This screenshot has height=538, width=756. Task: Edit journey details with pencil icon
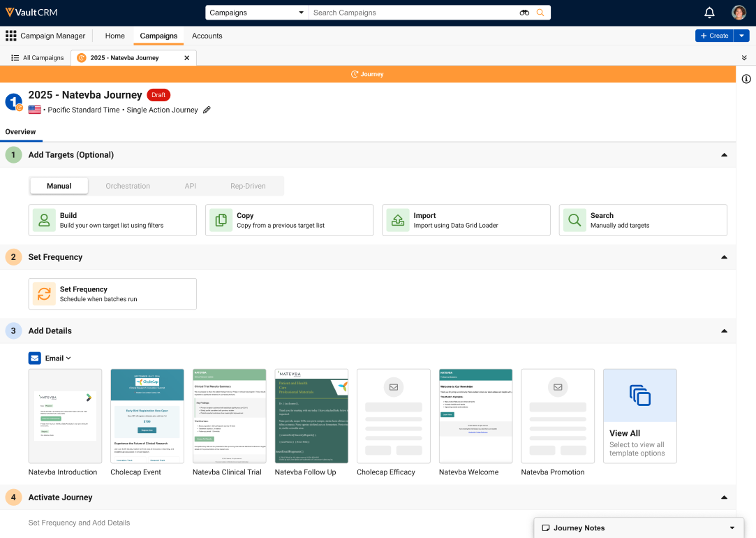[207, 110]
